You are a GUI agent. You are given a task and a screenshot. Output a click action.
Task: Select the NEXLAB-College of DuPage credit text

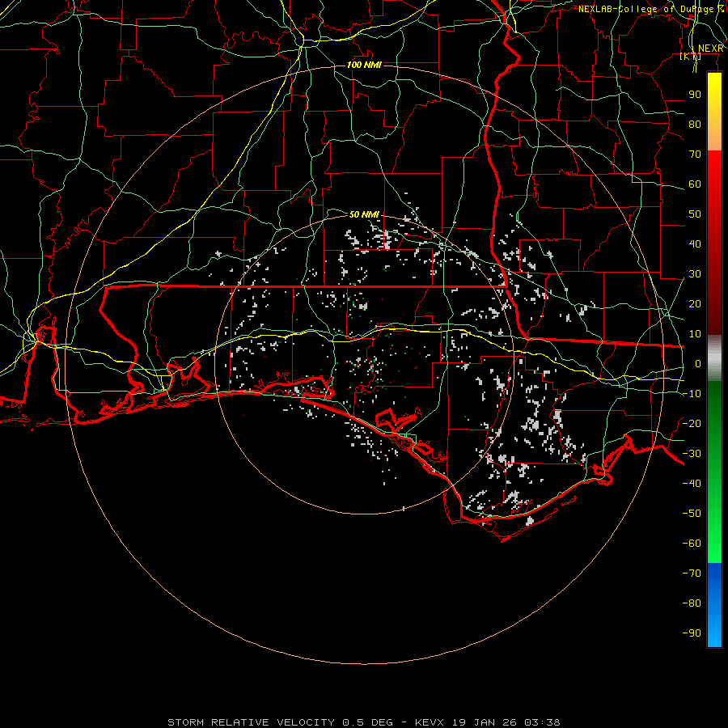tap(651, 9)
